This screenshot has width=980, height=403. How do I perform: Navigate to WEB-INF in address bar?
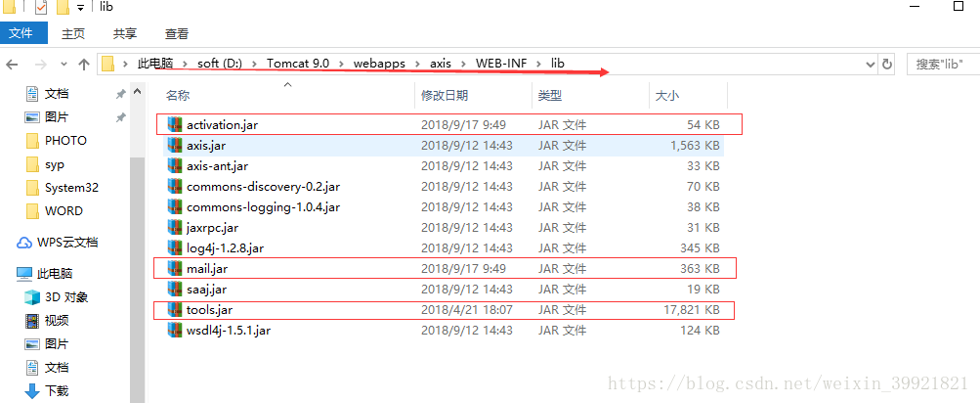(502, 64)
